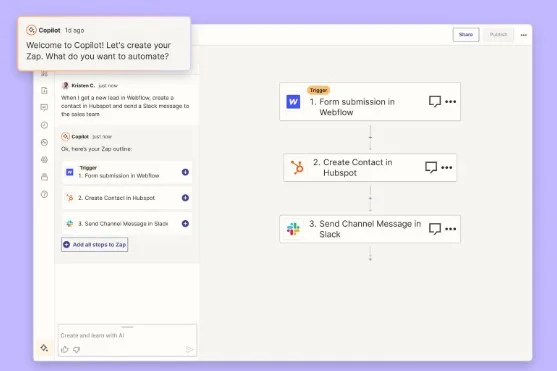Click the thumbs down feedback icon

[76, 350]
